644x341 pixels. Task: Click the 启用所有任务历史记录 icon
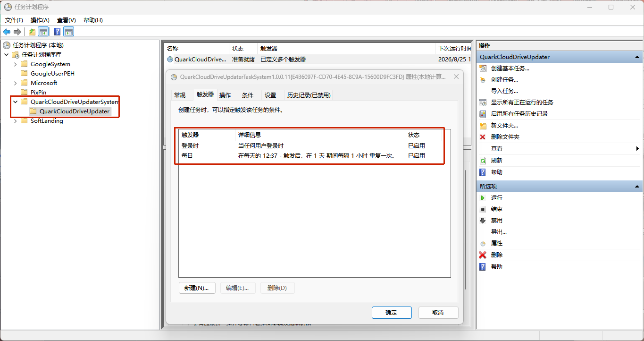483,114
